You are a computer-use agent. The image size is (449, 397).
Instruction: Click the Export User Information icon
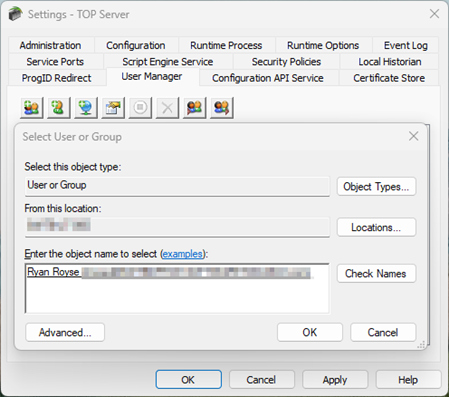222,108
